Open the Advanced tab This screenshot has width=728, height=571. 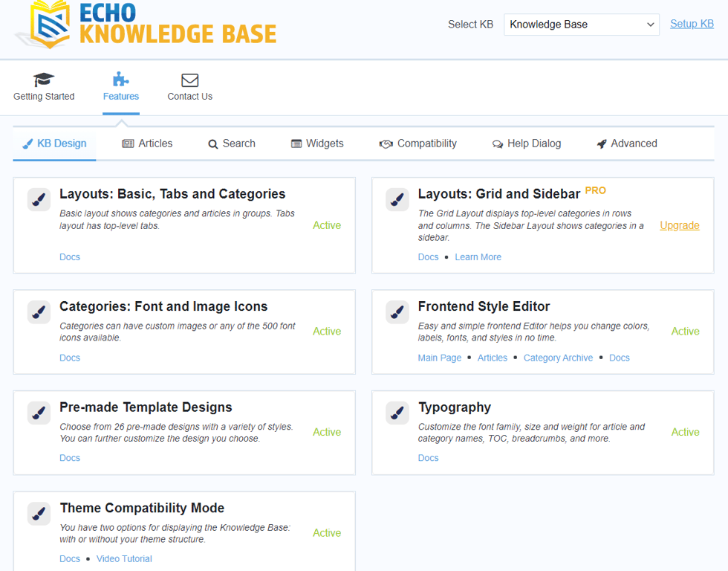click(627, 143)
